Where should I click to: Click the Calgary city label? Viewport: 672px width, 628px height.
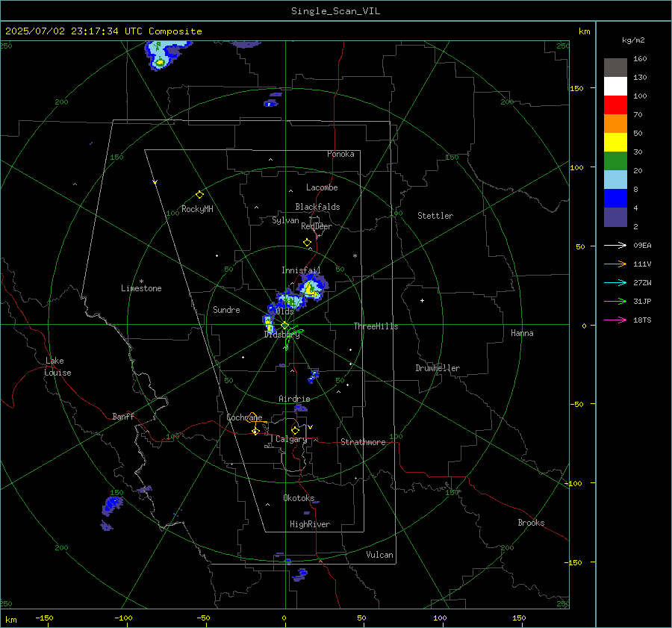291,439
